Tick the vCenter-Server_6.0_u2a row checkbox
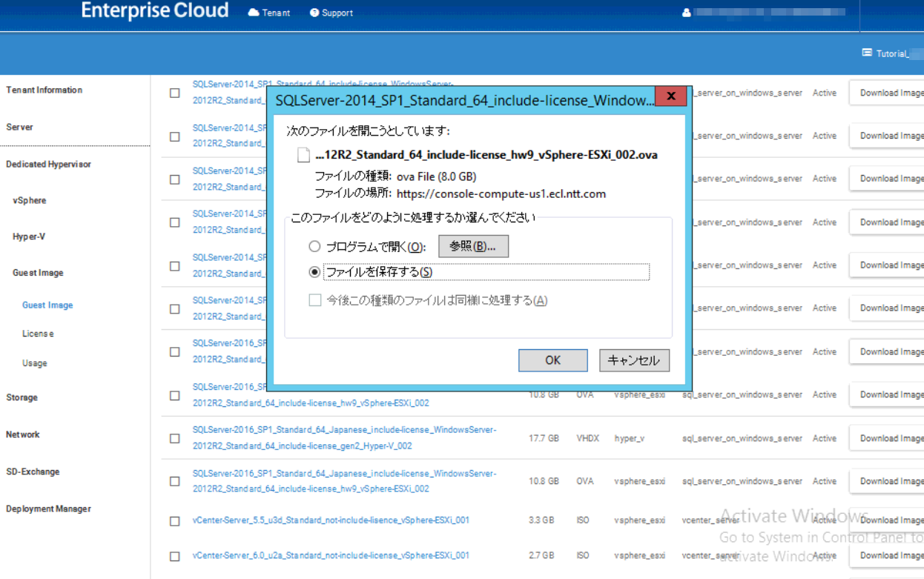Screen dimensions: 924x579 click(174, 556)
